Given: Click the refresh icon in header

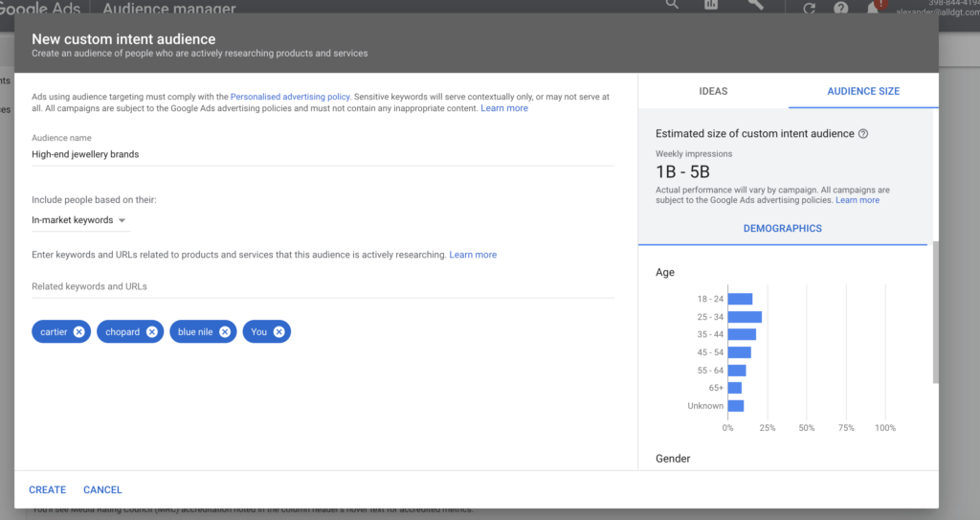Looking at the screenshot, I should (810, 8).
